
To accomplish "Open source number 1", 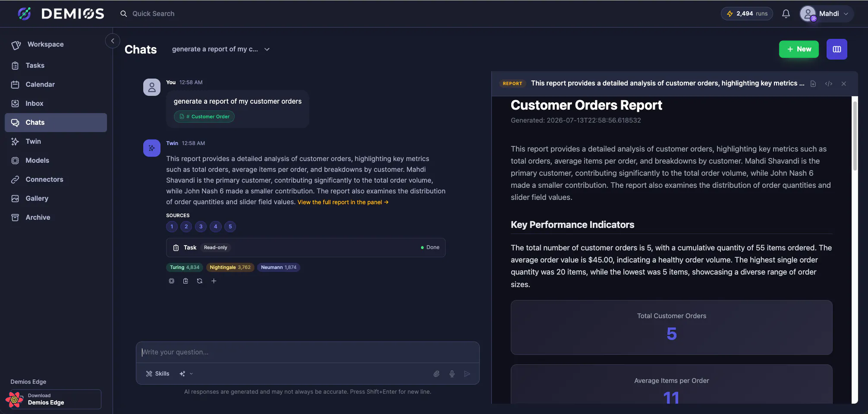I will (172, 227).
